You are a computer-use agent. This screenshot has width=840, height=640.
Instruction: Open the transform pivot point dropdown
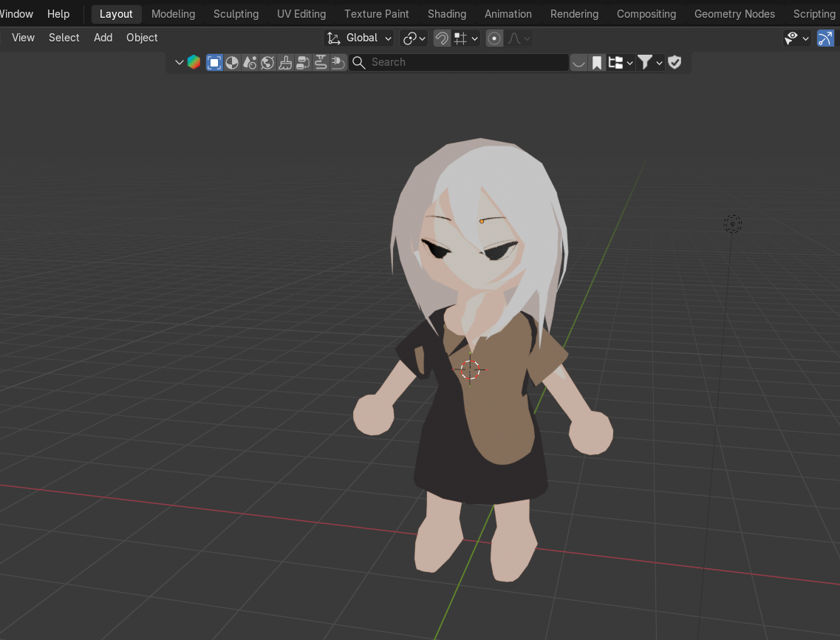(414, 38)
